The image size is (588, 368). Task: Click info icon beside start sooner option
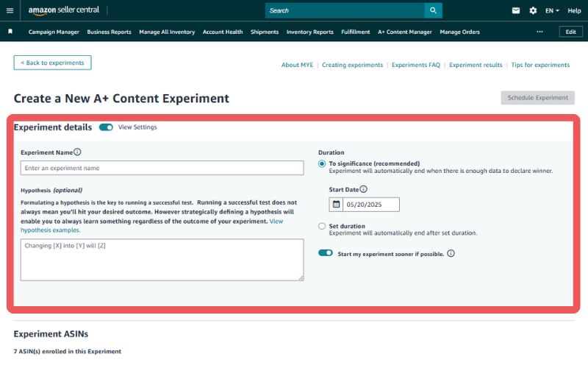(451, 253)
